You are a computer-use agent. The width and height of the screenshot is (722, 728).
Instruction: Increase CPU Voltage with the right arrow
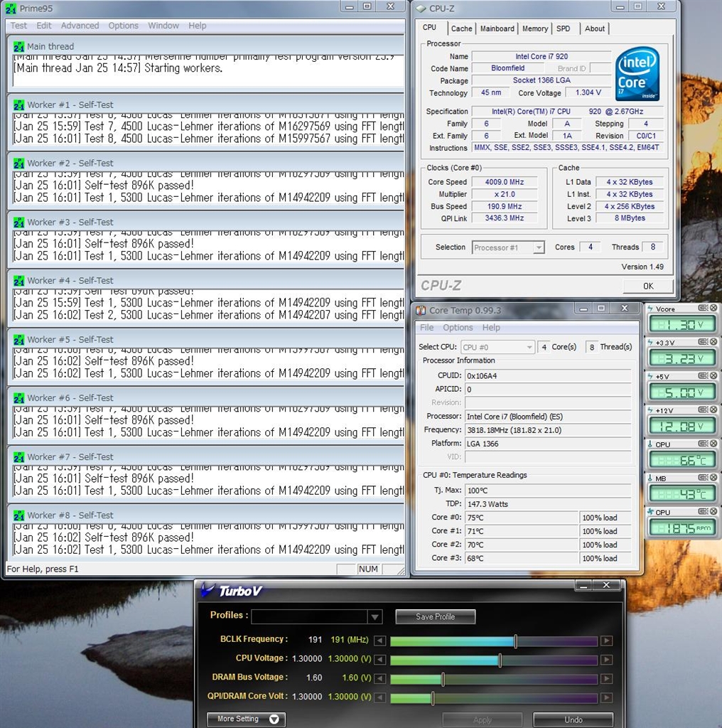[x=606, y=660]
